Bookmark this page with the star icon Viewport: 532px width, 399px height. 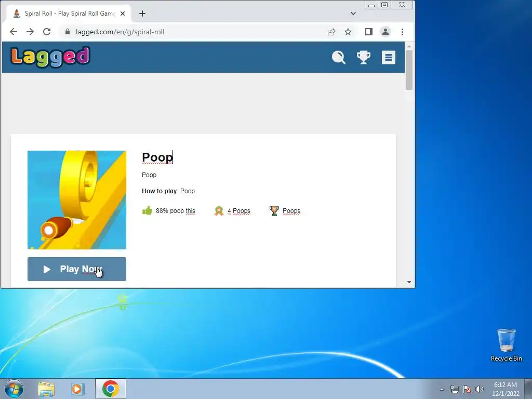(x=348, y=32)
